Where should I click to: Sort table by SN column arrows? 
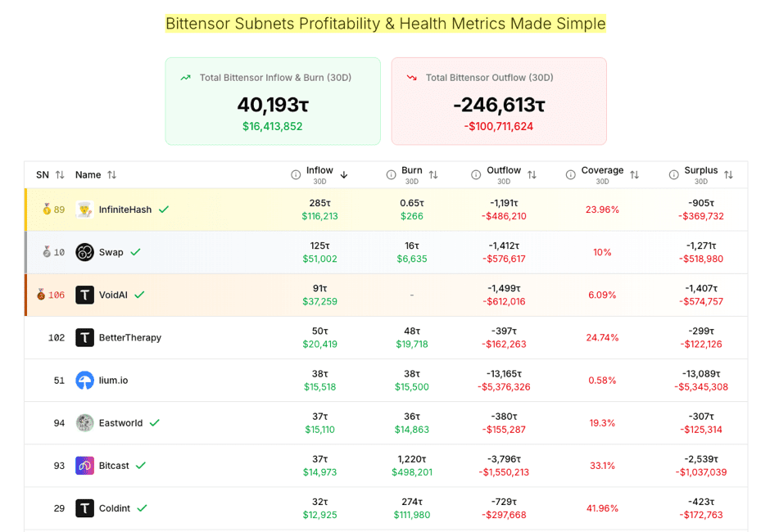[60, 175]
